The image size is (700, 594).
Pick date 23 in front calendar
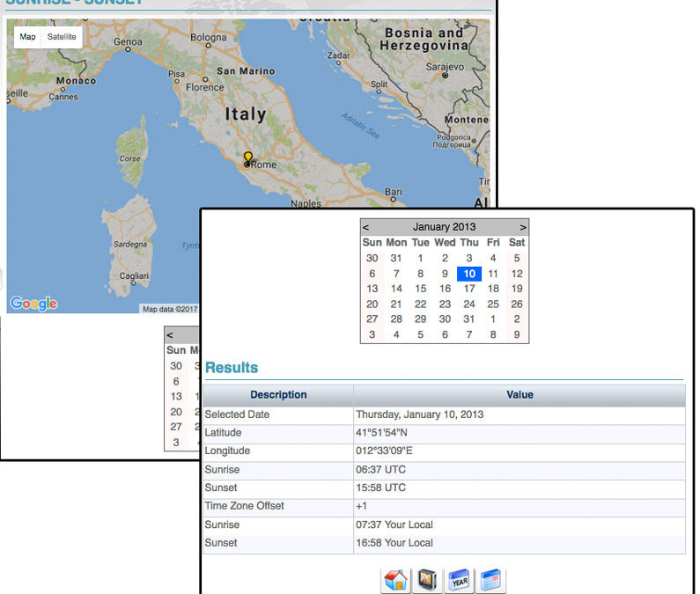tap(445, 304)
